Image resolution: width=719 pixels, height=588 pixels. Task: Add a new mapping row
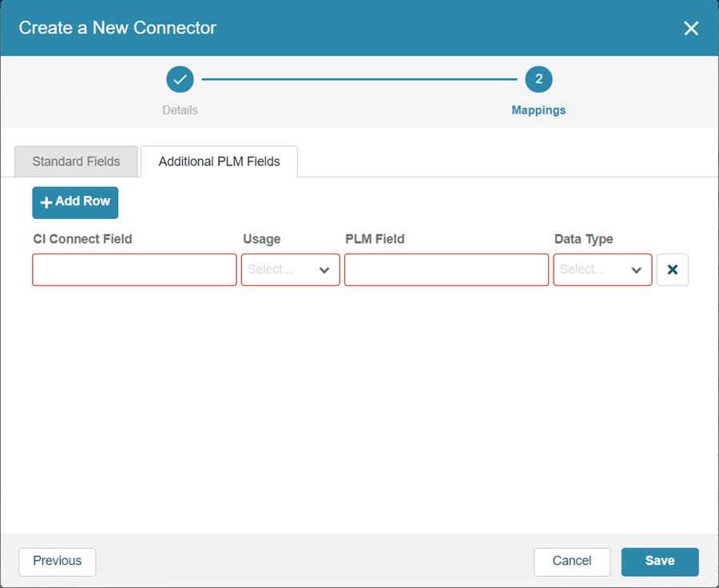(x=75, y=202)
